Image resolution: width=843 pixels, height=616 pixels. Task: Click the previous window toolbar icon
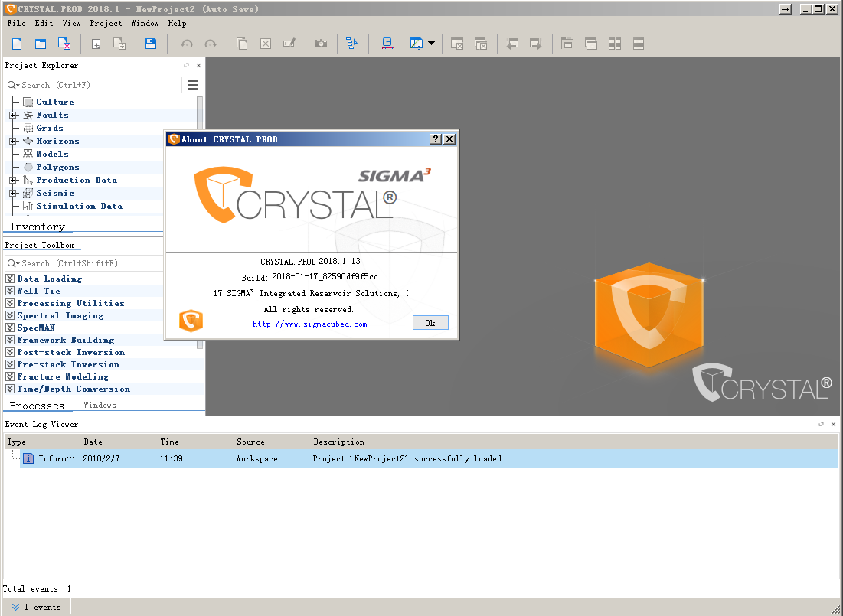(512, 44)
